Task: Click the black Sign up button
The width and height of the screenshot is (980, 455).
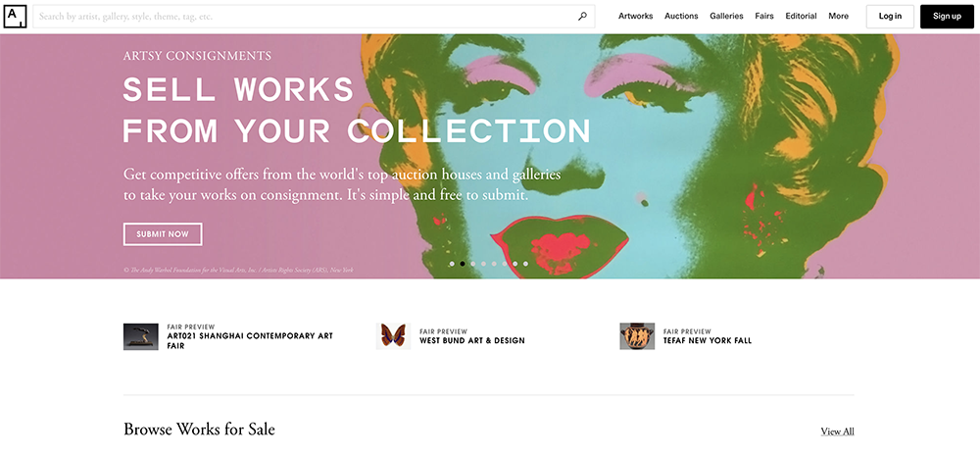Action: 947,17
